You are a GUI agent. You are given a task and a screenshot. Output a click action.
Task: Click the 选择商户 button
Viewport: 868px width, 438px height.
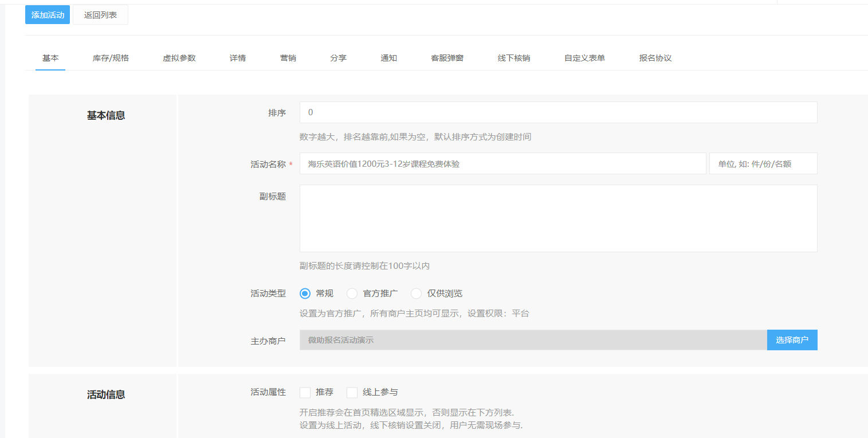(x=792, y=339)
